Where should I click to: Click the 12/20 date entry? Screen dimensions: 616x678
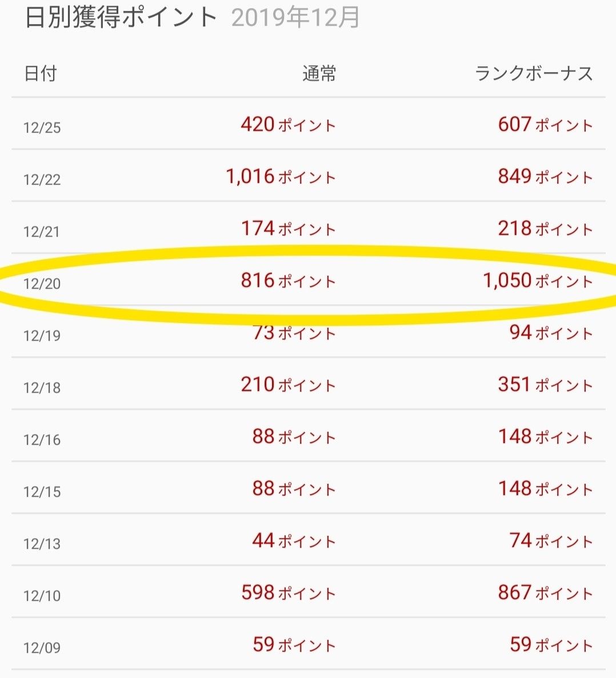[42, 284]
